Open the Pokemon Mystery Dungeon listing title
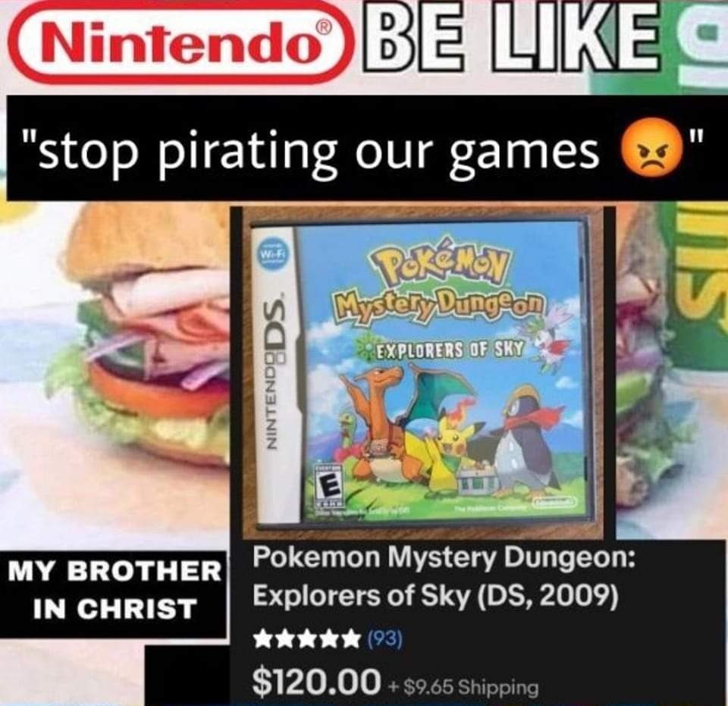728x706 pixels. click(x=441, y=577)
